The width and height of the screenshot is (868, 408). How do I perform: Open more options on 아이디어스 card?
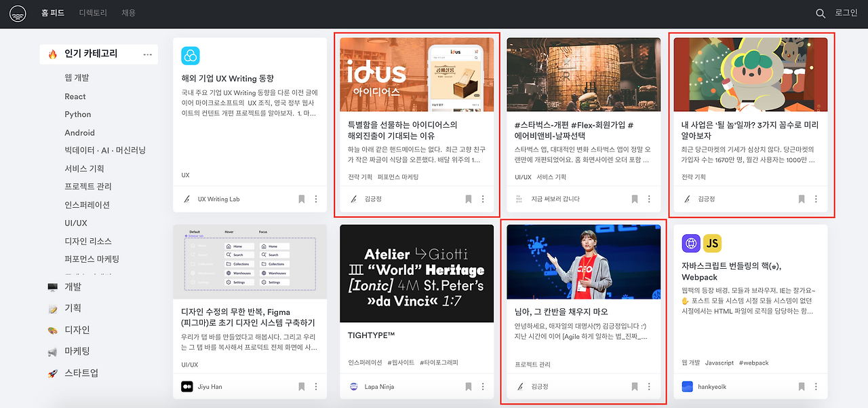(x=483, y=199)
